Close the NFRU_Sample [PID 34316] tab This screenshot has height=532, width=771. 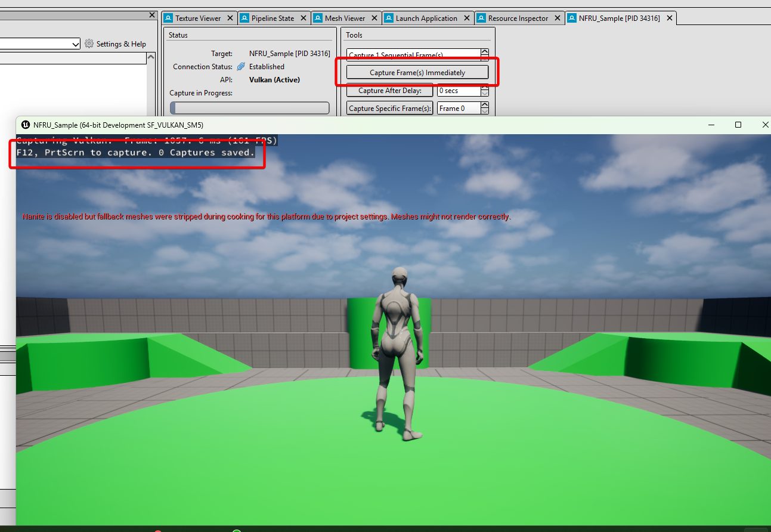(x=669, y=18)
